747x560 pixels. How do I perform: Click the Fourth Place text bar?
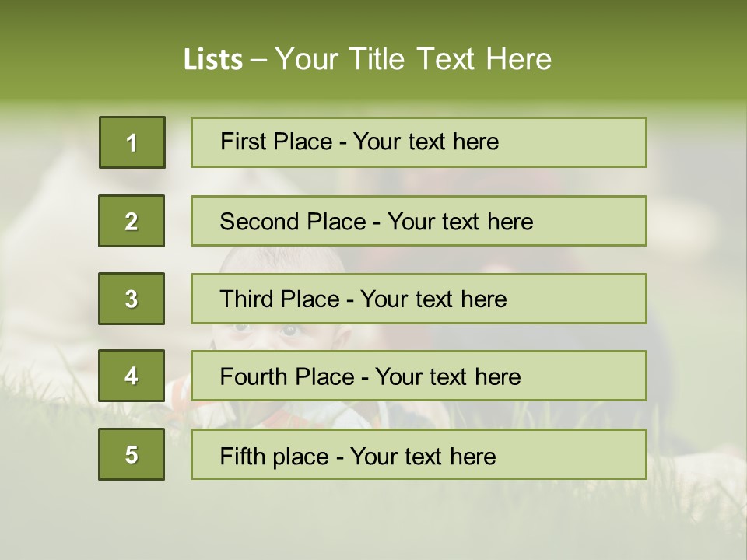pyautogui.click(x=419, y=376)
